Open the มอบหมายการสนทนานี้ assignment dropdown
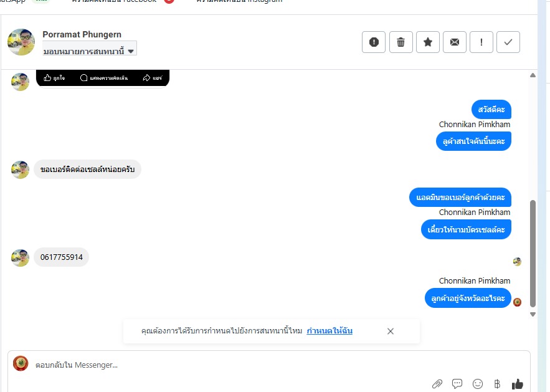Viewport: 550px width, 392px height. pyautogui.click(x=89, y=51)
